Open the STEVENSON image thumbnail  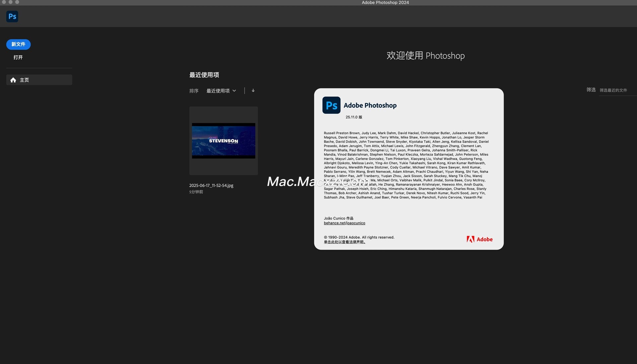point(223,141)
